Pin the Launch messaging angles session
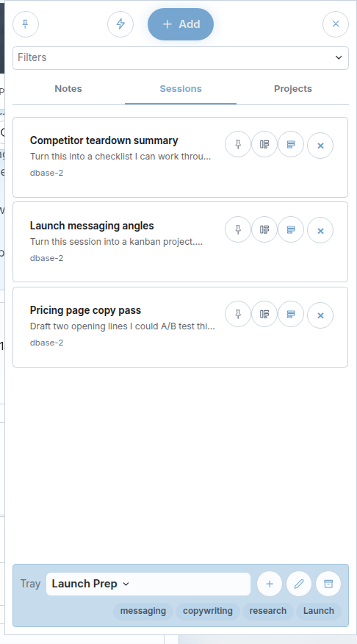 [238, 229]
